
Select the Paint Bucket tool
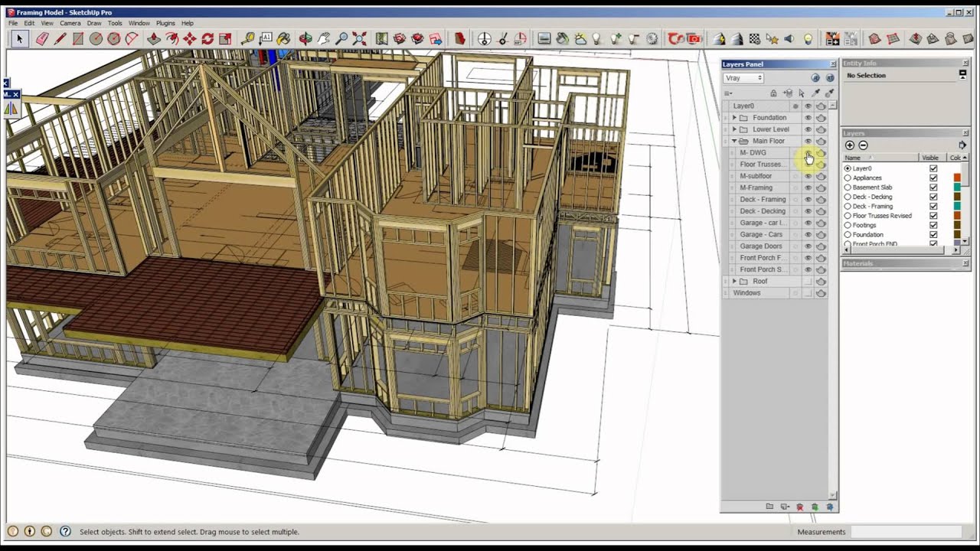pos(284,39)
